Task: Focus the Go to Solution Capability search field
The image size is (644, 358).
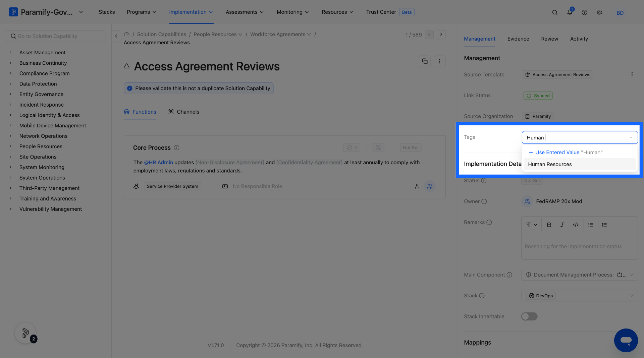Action: coord(56,36)
